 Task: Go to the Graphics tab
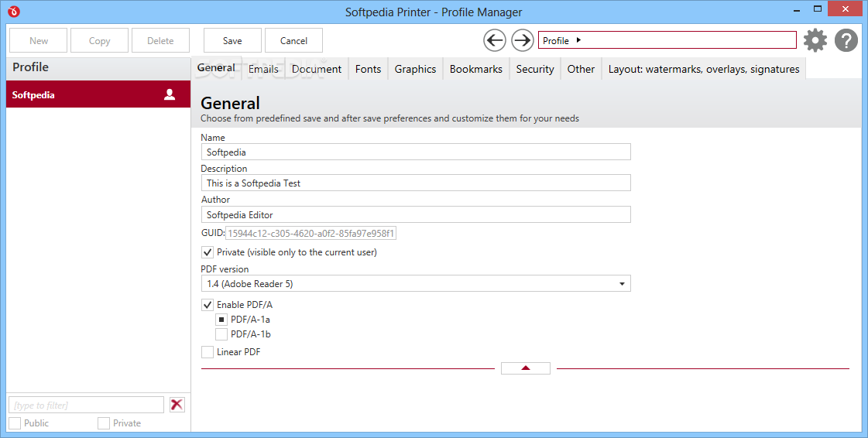415,69
